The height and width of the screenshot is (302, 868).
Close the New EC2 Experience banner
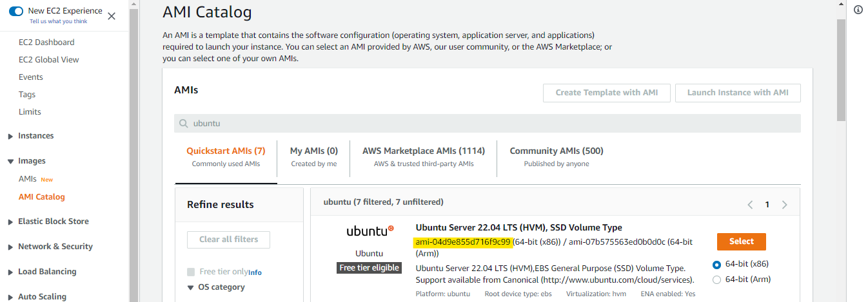click(x=112, y=16)
